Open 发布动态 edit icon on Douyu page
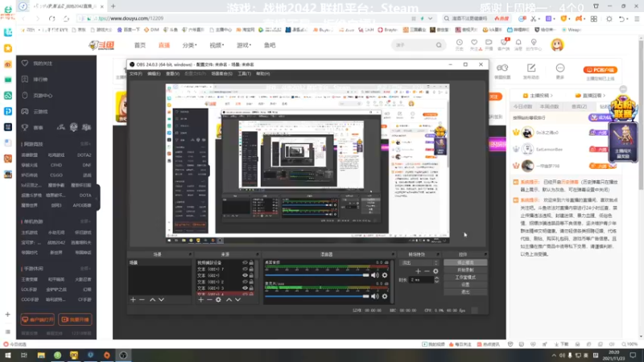The image size is (644, 362). (x=531, y=68)
